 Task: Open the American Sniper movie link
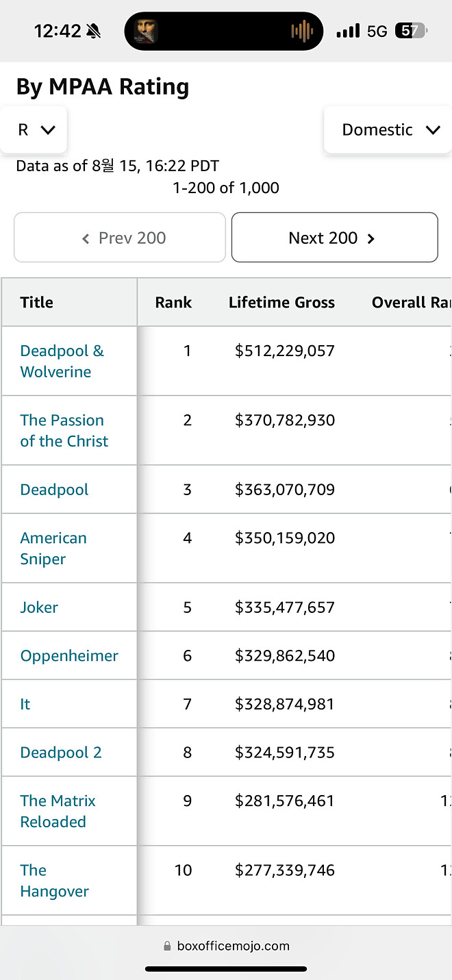(53, 548)
